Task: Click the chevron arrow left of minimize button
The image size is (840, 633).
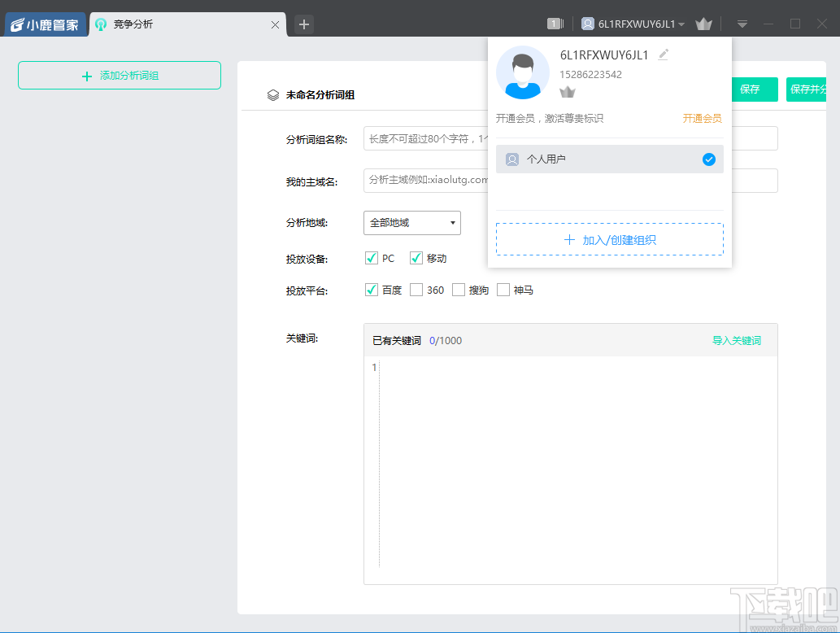Action: coord(742,24)
